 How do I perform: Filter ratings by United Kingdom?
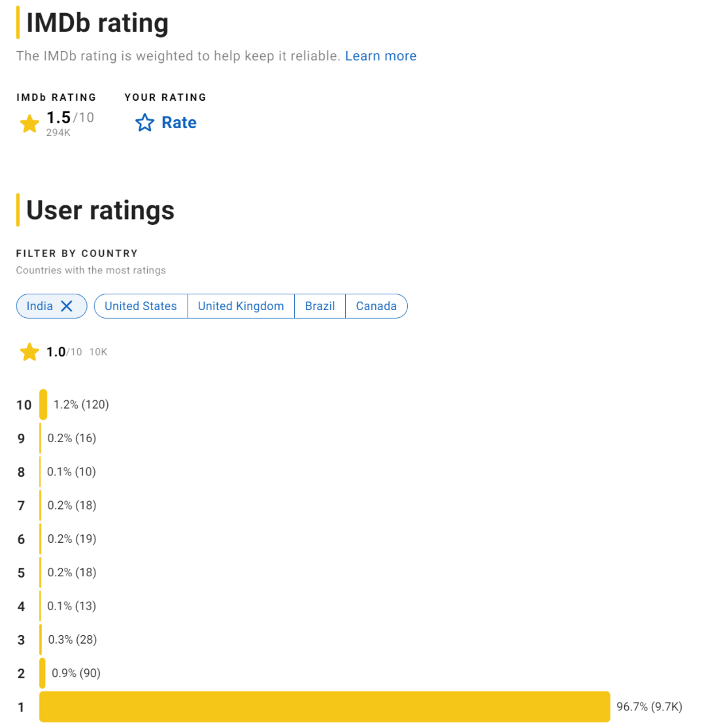point(241,306)
